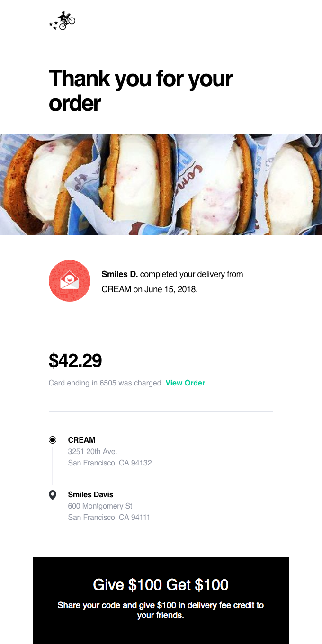This screenshot has height=644, width=322.
Task: Click the $42.29 total amount
Action: [75, 361]
